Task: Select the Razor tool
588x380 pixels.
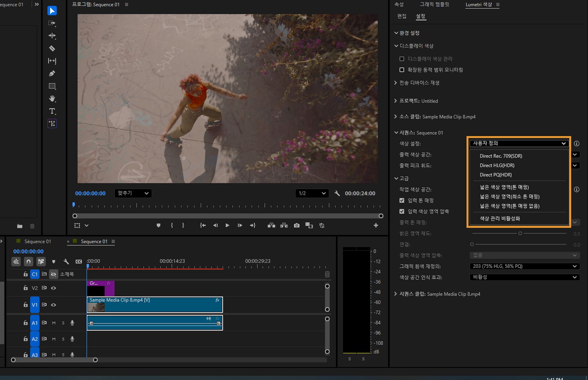Action: coord(52,48)
